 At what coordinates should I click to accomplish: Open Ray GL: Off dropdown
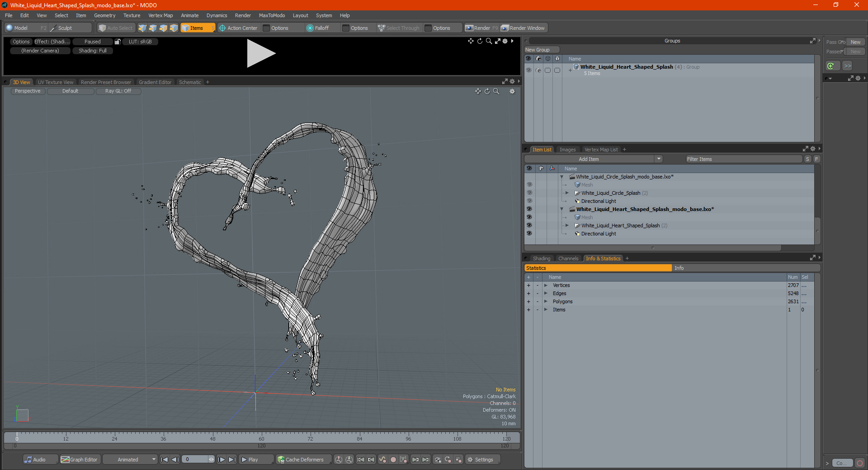(x=118, y=91)
